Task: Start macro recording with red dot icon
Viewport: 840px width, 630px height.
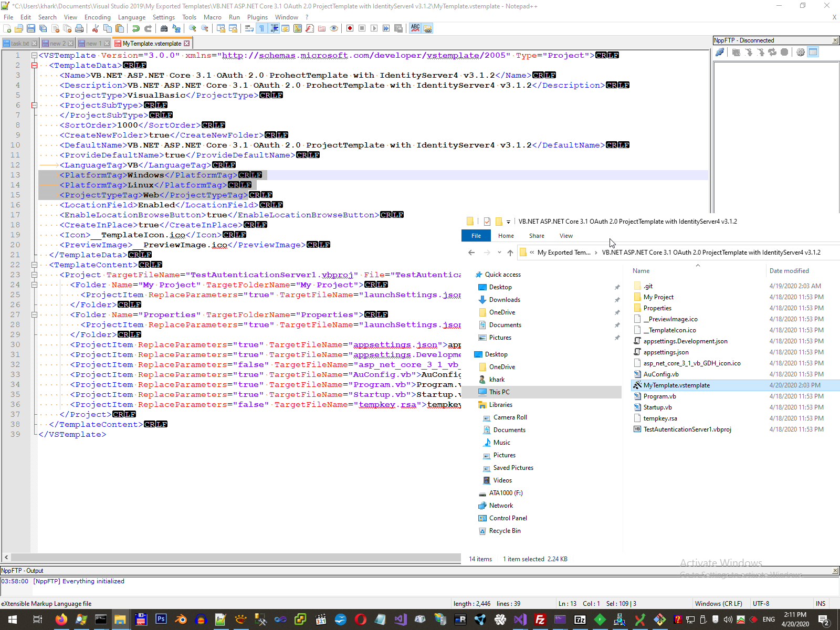Action: (350, 28)
